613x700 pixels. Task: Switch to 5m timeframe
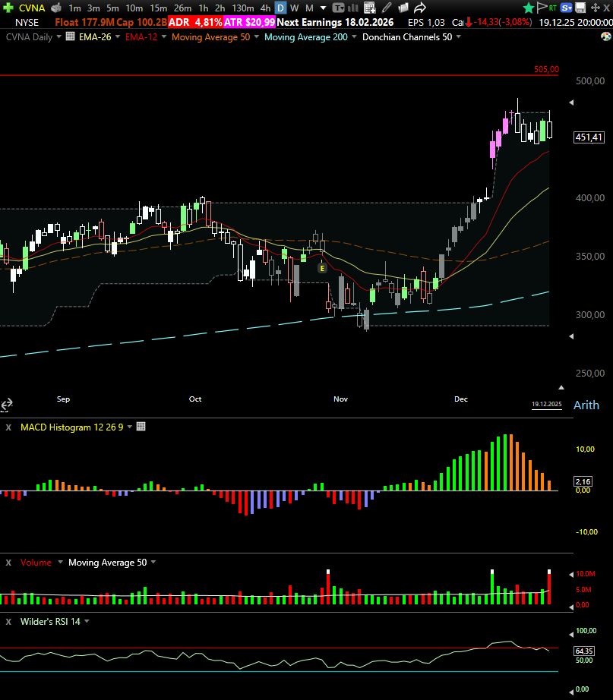[112, 8]
